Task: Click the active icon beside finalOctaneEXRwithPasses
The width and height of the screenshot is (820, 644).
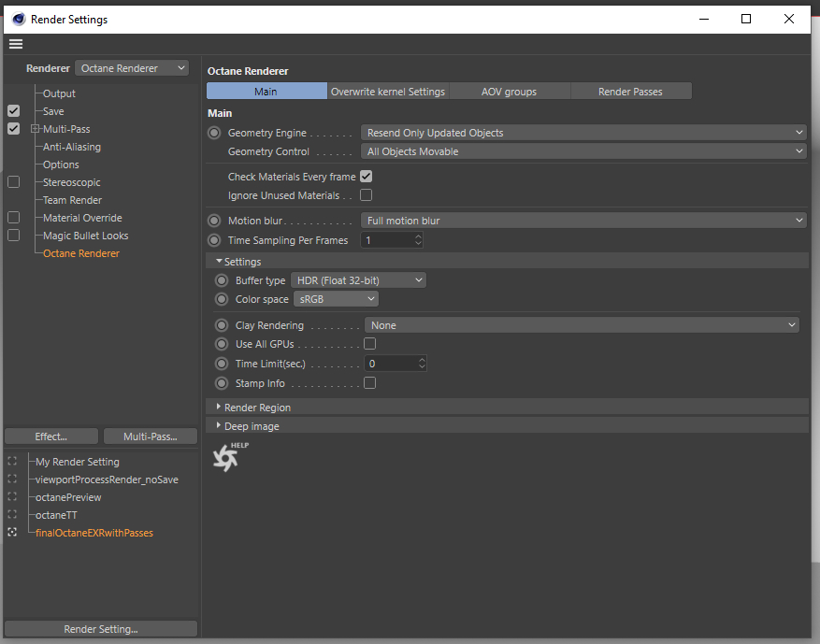Action: pos(12,533)
